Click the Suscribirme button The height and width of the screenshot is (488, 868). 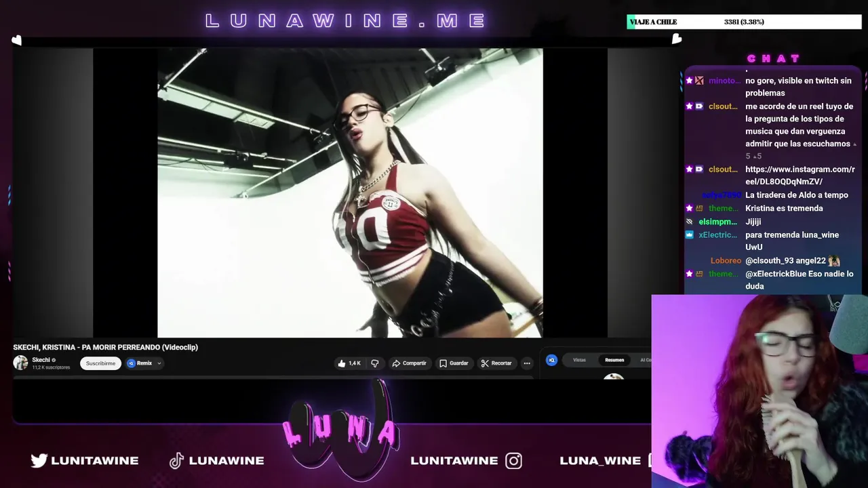click(x=100, y=363)
